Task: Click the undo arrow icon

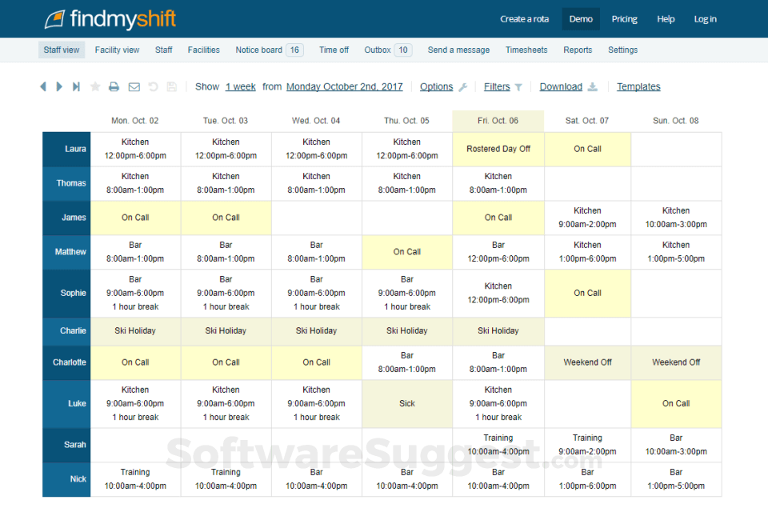Action: point(154,86)
